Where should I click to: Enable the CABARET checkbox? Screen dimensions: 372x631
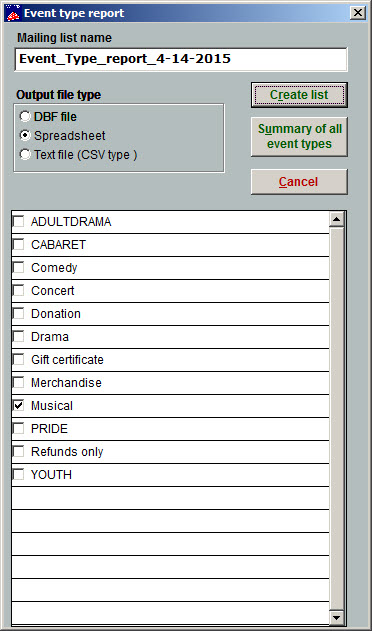click(19, 244)
